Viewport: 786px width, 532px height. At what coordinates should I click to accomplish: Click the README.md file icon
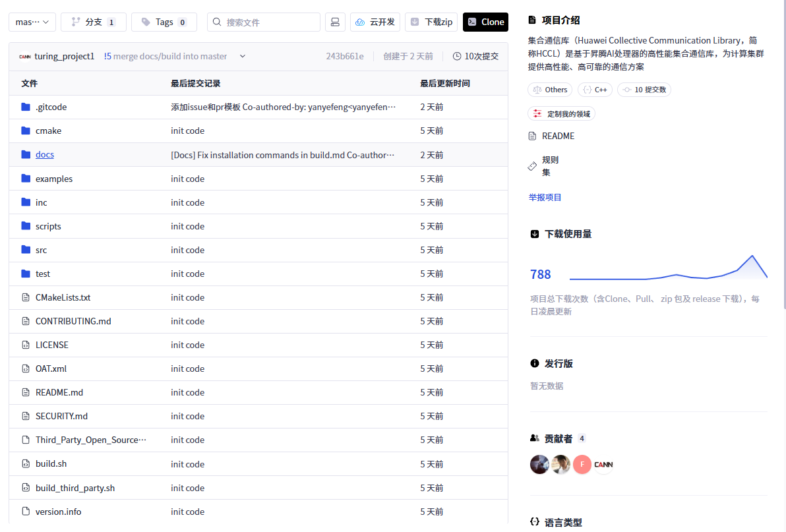pos(26,392)
